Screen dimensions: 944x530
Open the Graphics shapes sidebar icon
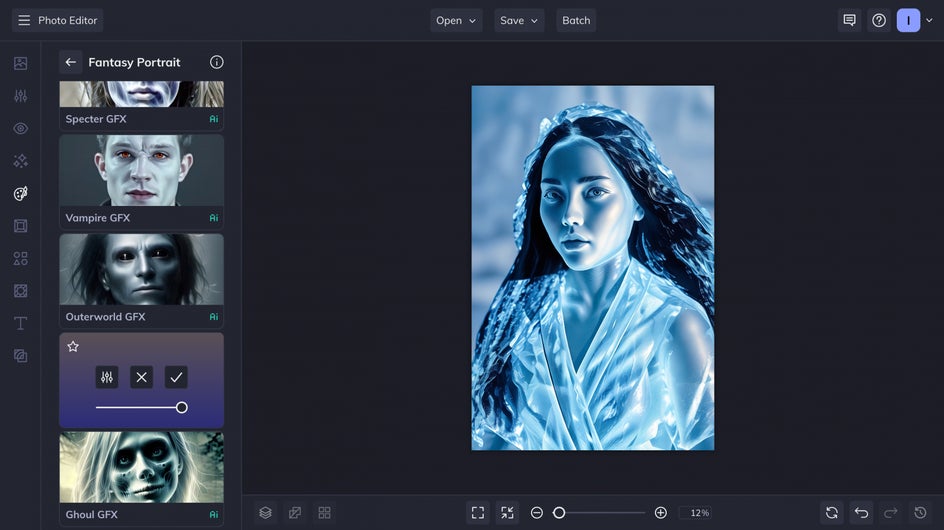[20, 258]
